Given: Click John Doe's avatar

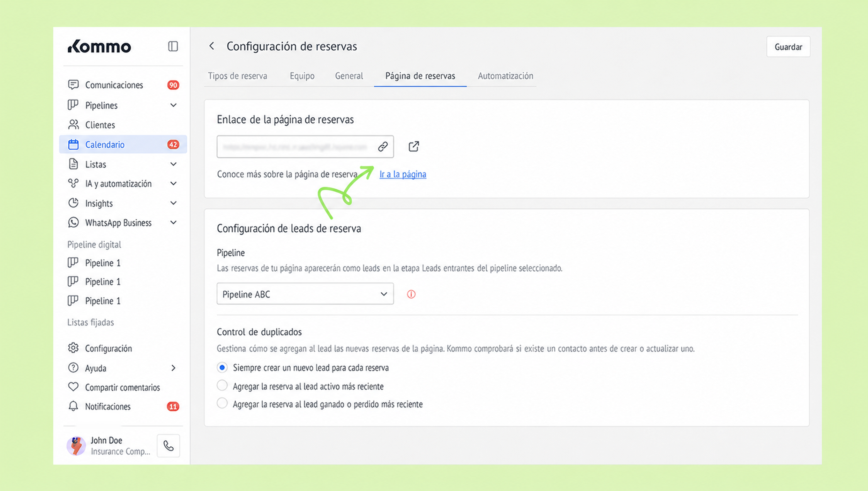Looking at the screenshot, I should coord(76,446).
